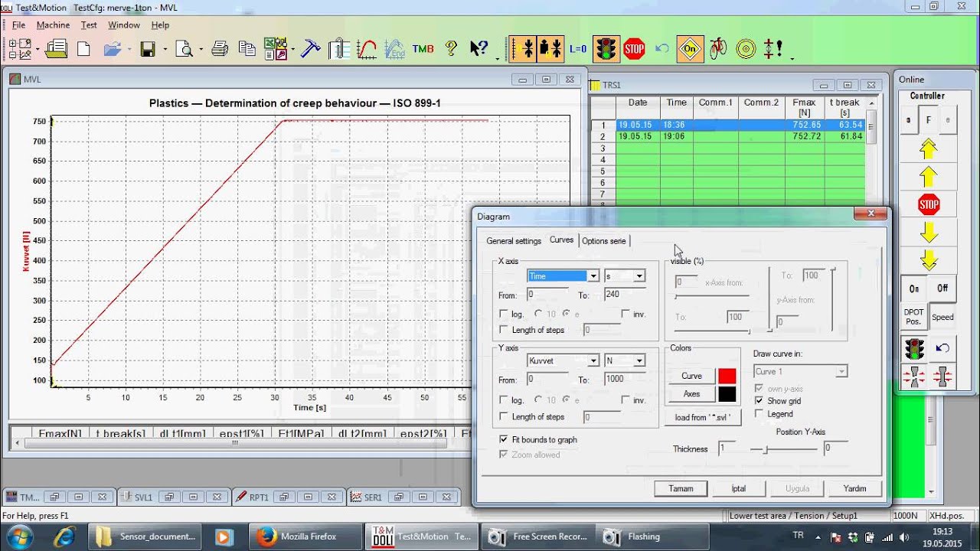Click the open folder toolbar icon
Screen dimensions: 980x551
pos(113,49)
